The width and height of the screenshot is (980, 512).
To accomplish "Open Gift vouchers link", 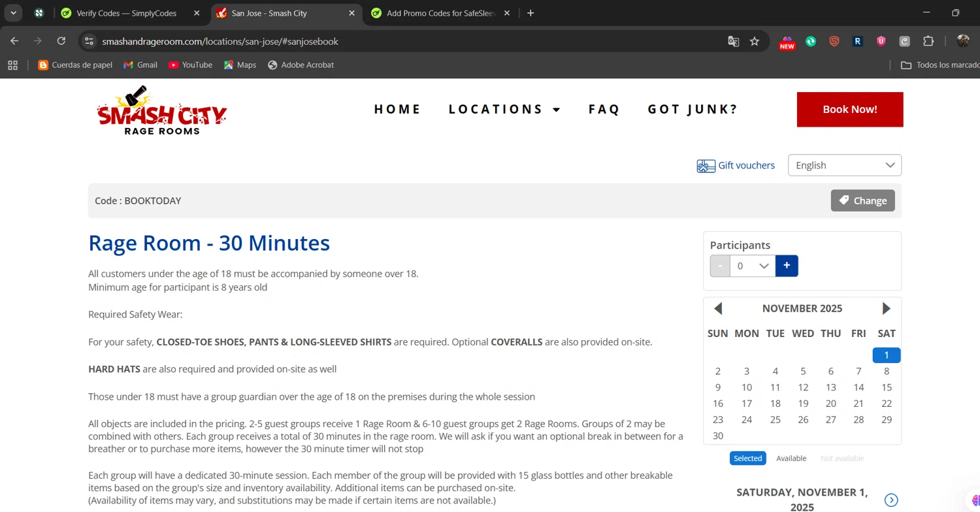I will (736, 165).
